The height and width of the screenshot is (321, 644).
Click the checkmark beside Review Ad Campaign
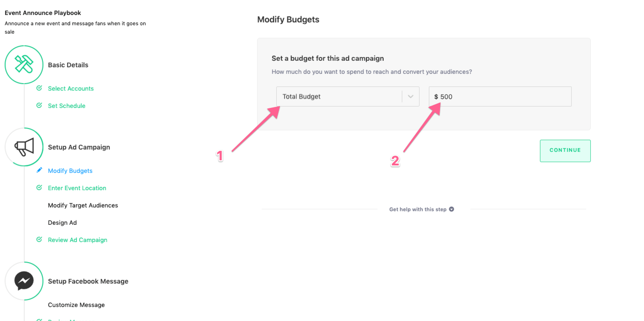click(39, 239)
